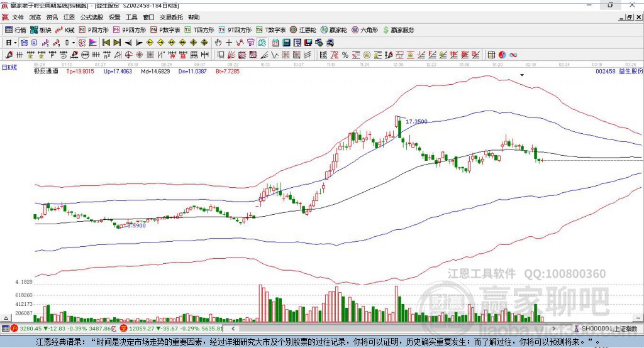This screenshot has width=644, height=348.
Task: Click the black right arrow icon
Action: [139, 43]
